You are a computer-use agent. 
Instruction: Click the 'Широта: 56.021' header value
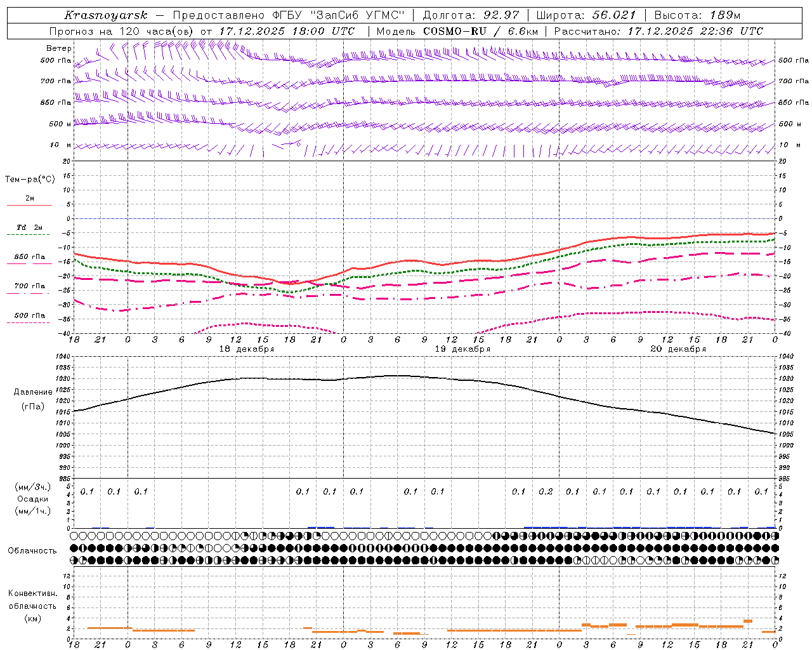click(x=586, y=15)
